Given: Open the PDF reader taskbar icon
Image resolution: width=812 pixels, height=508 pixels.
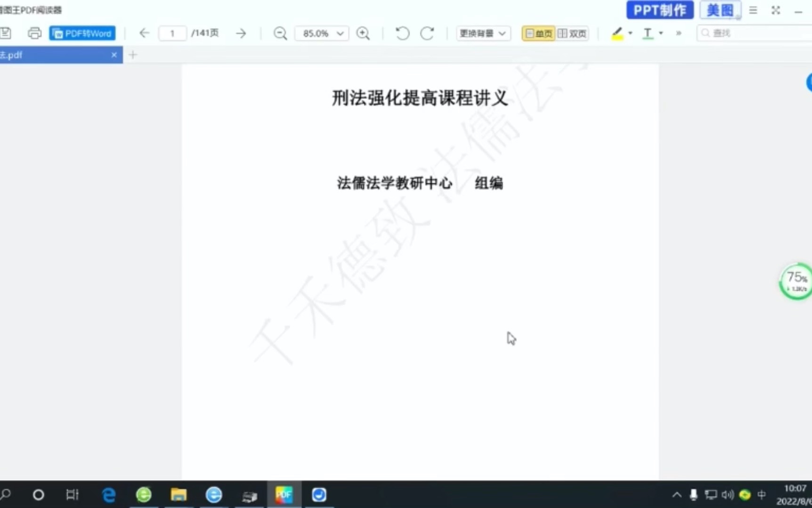Looking at the screenshot, I should [x=284, y=494].
